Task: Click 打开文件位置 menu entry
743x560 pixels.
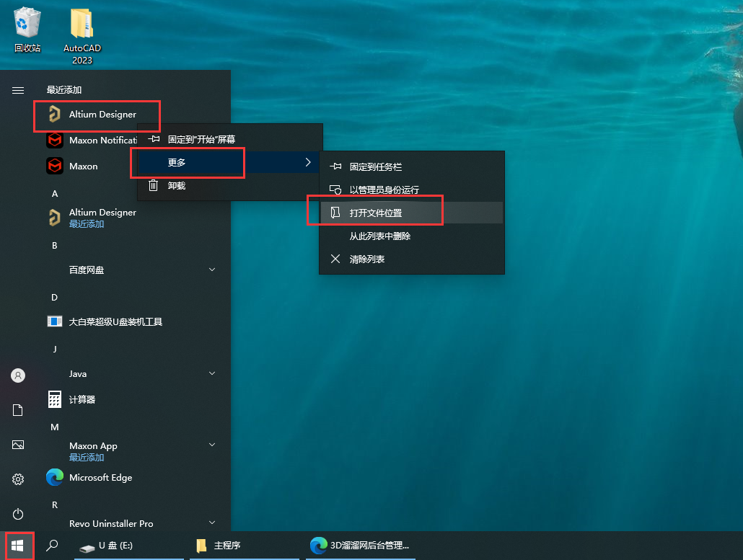Action: click(x=411, y=213)
